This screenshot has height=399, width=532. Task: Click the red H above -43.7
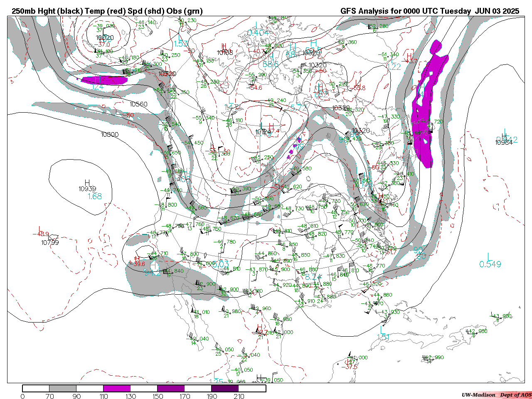click(409, 56)
